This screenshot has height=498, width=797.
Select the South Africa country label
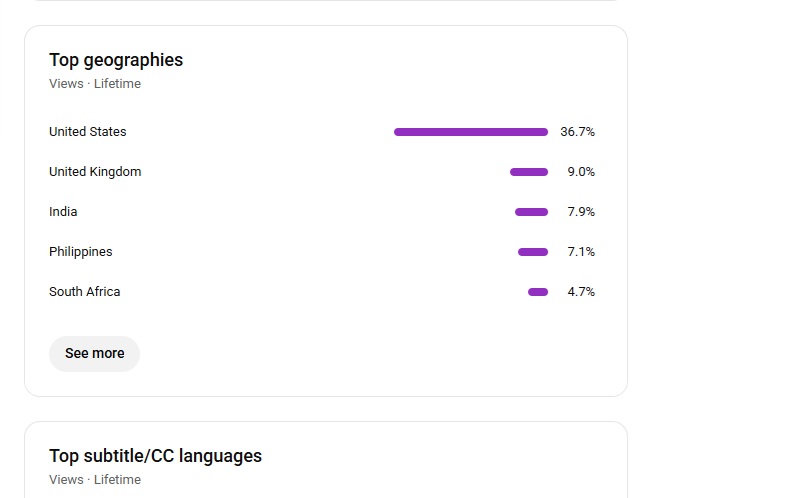(85, 292)
